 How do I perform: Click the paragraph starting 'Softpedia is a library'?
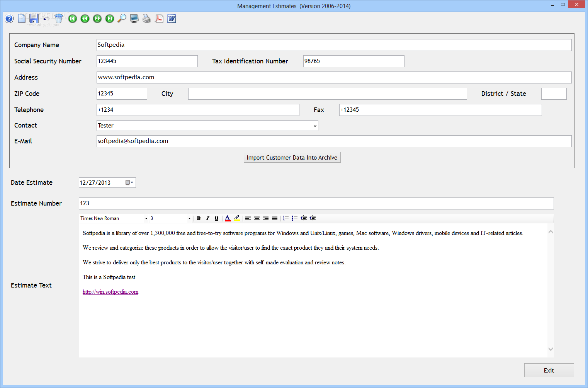[x=303, y=233]
